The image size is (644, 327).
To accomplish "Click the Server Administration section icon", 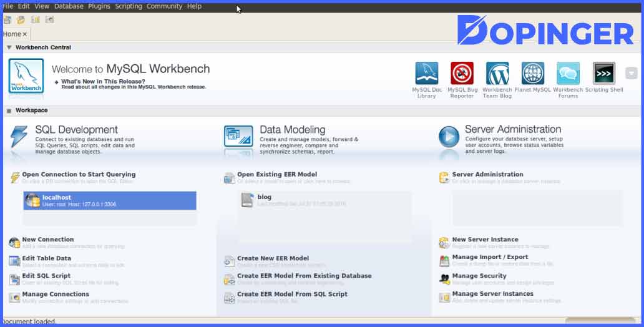I will click(444, 177).
